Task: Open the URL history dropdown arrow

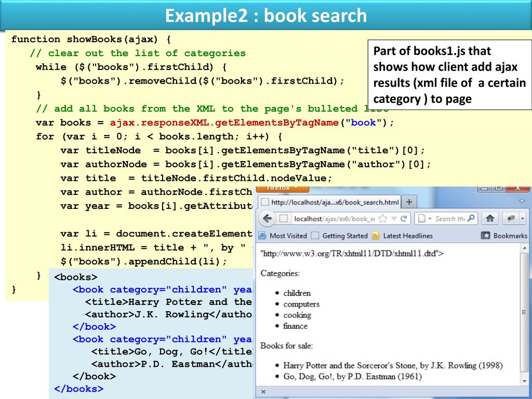Action: coord(394,219)
